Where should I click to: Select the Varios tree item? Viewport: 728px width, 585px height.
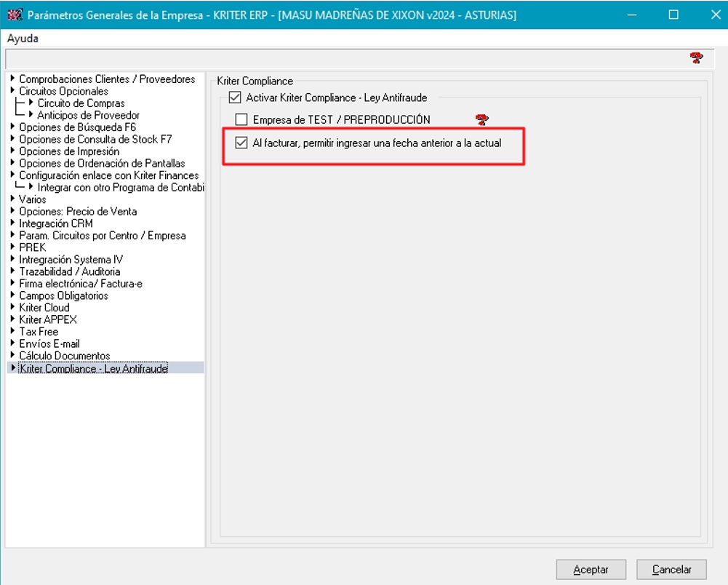[33, 200]
